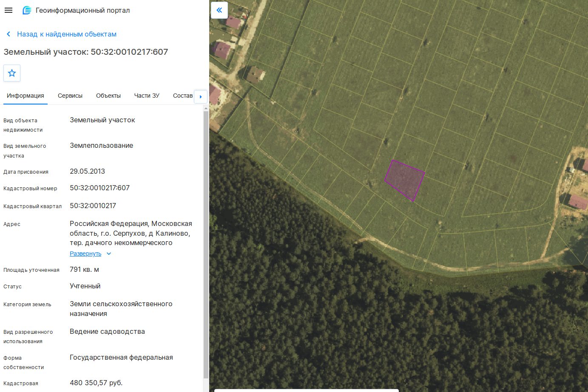The image size is (588, 392).
Task: Select the Части ЗУ tab
Action: click(x=147, y=96)
